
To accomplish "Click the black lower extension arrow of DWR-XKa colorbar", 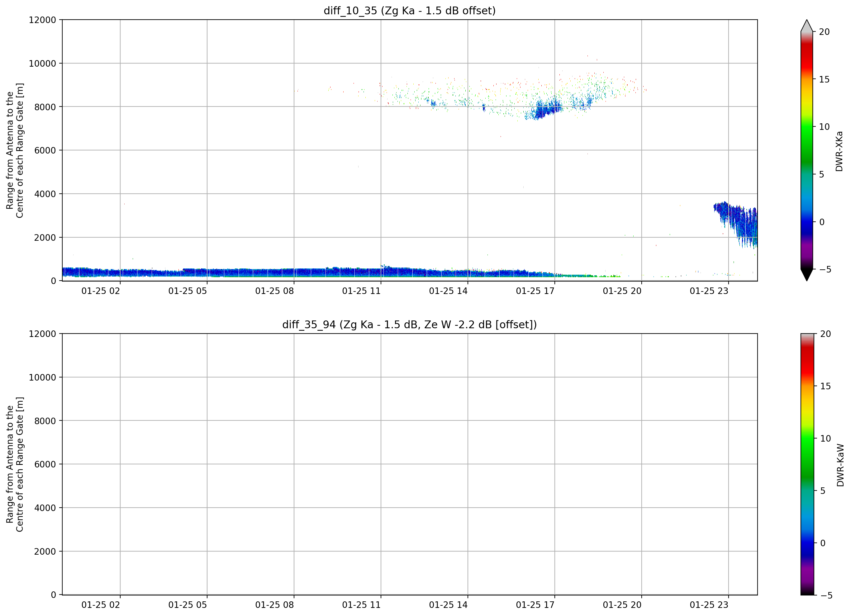I will pos(807,275).
